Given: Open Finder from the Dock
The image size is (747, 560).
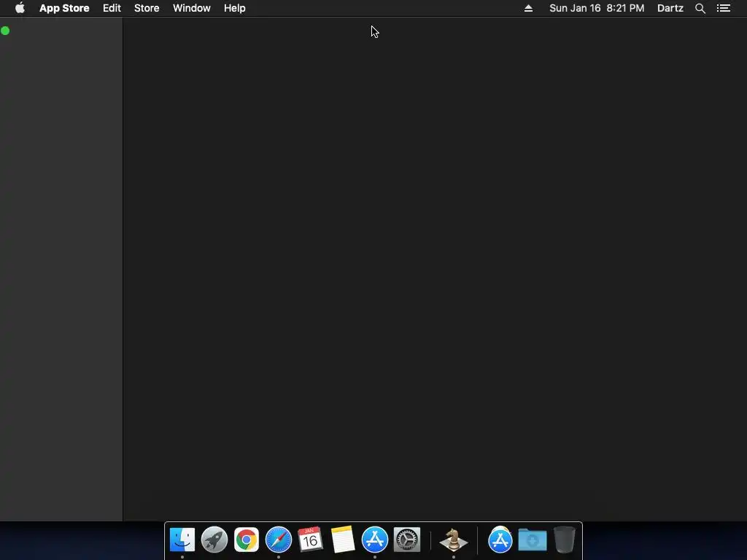Looking at the screenshot, I should point(182,540).
